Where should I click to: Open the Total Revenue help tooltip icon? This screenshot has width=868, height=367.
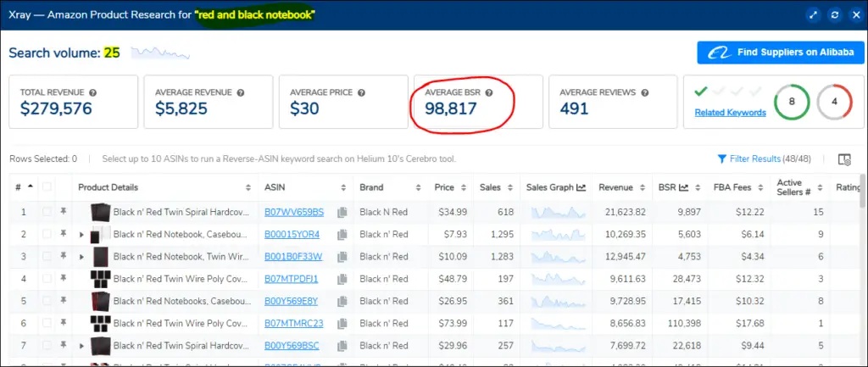(93, 92)
